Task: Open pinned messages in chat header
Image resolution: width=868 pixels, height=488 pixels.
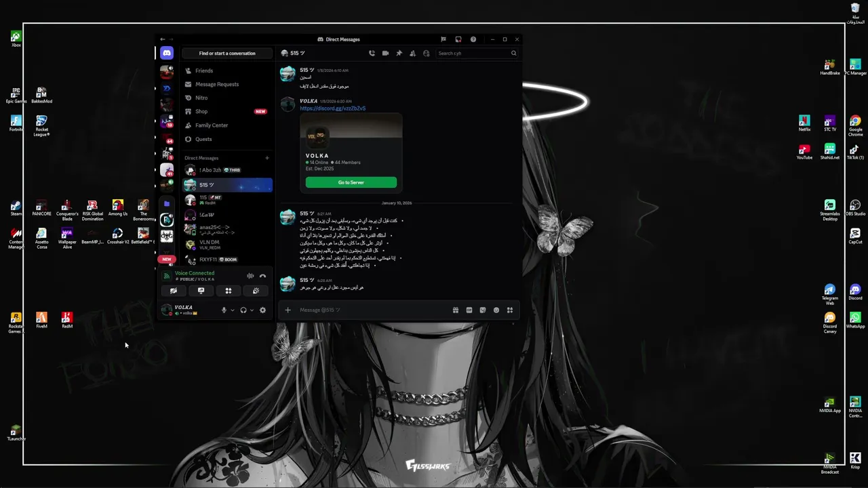Action: click(x=399, y=53)
